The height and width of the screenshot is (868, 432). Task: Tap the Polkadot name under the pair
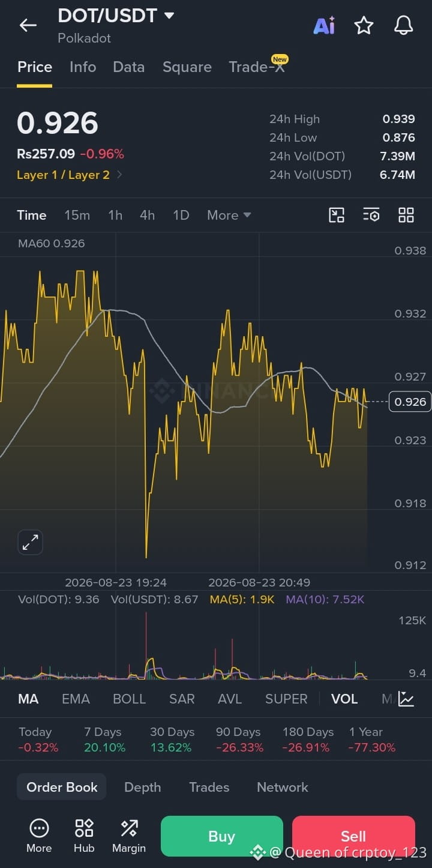84,38
